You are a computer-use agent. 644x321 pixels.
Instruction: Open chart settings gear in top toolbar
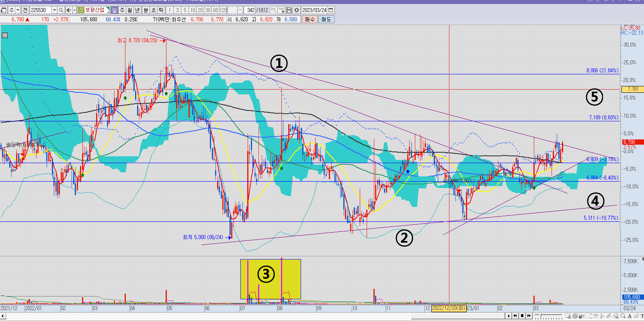[297, 10]
